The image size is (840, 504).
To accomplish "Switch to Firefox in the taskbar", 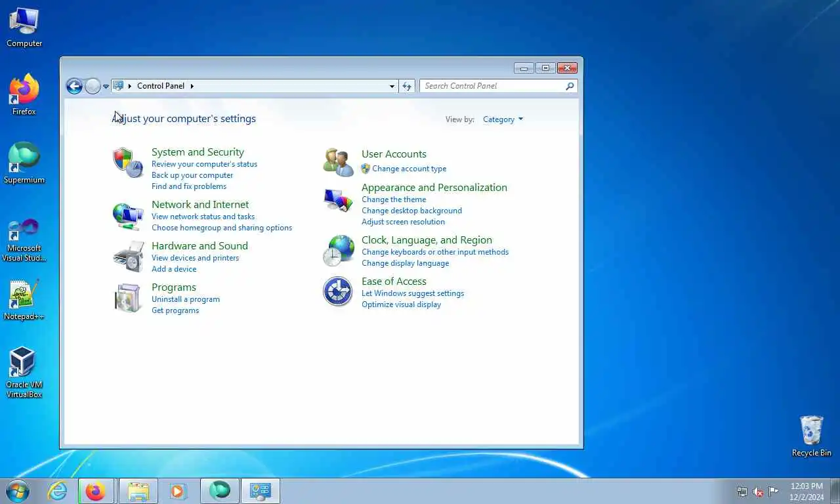I will [96, 491].
